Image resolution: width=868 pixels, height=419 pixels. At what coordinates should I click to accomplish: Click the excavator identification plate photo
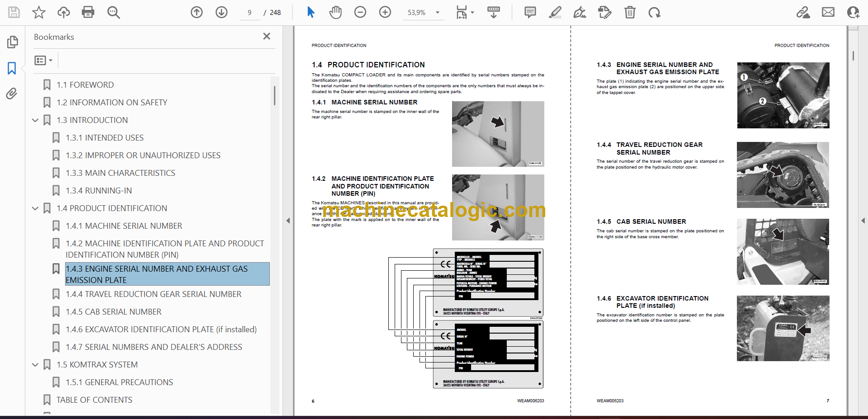click(783, 329)
